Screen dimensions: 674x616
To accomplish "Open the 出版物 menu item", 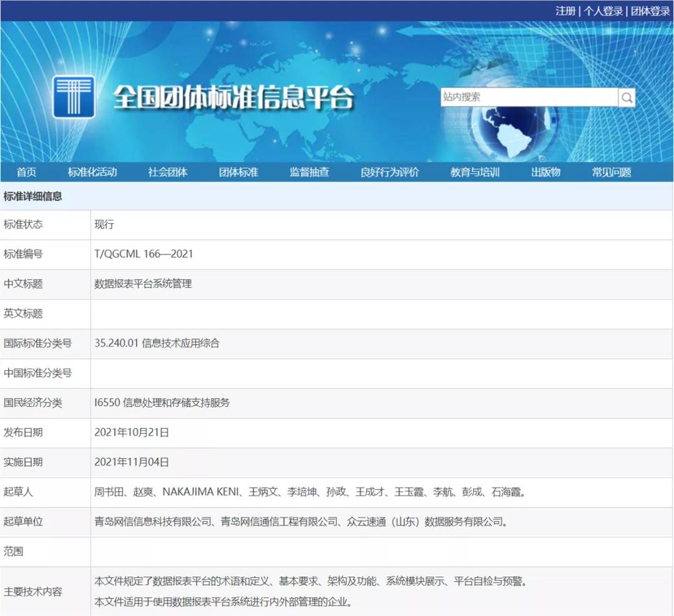I will [545, 172].
